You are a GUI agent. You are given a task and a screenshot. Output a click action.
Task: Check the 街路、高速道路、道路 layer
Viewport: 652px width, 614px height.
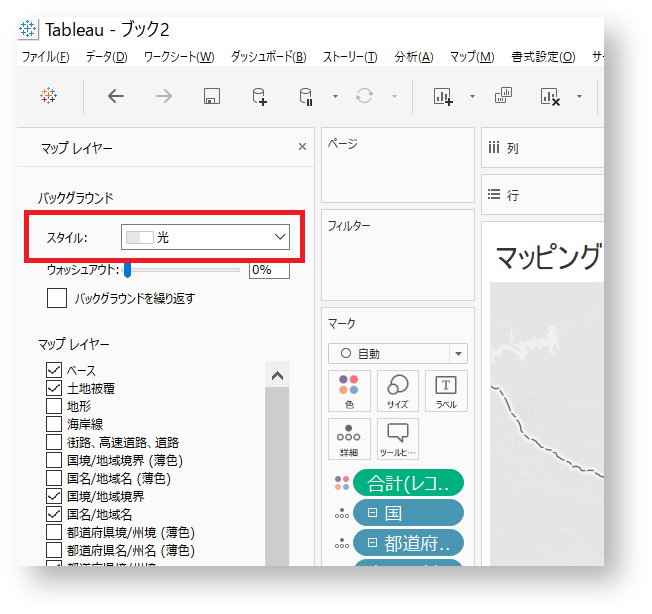coord(54,442)
